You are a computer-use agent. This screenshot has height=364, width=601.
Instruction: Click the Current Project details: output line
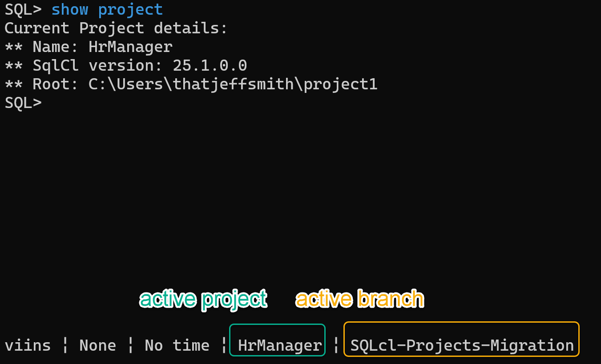[x=116, y=28]
